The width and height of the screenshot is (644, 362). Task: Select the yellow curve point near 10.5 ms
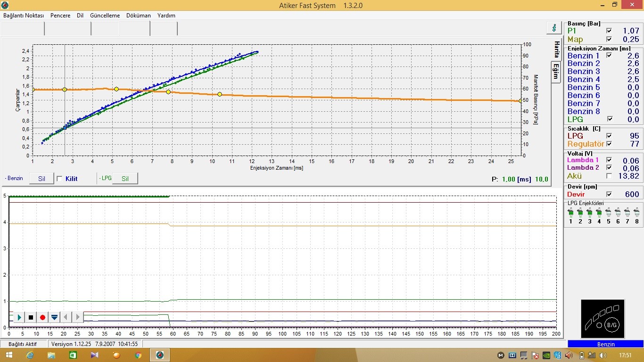(x=220, y=94)
